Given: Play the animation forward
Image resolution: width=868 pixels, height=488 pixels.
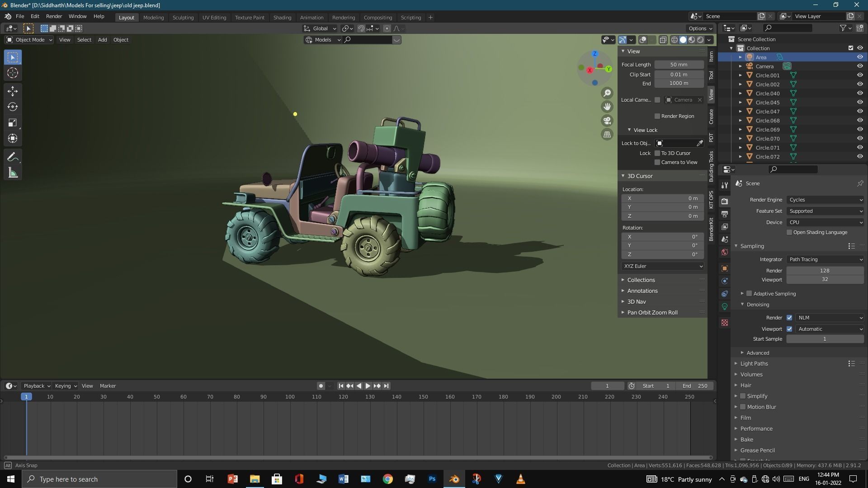Looking at the screenshot, I should pos(368,386).
